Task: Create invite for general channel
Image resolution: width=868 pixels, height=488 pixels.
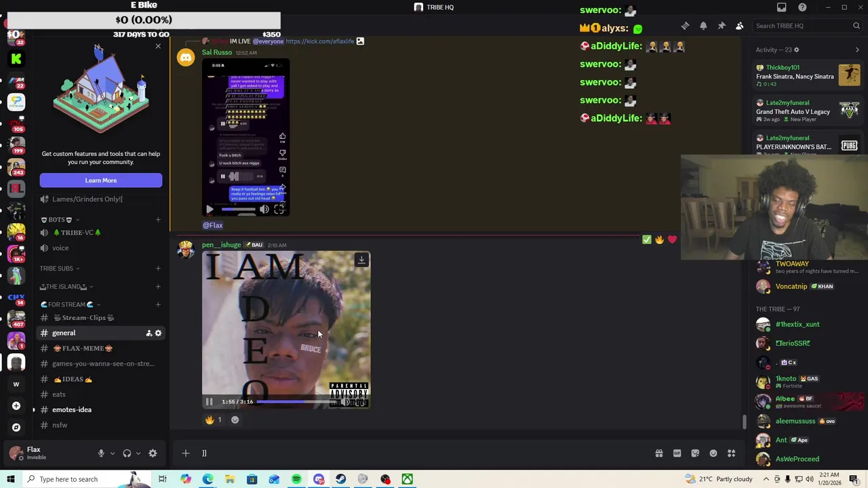Action: click(149, 333)
